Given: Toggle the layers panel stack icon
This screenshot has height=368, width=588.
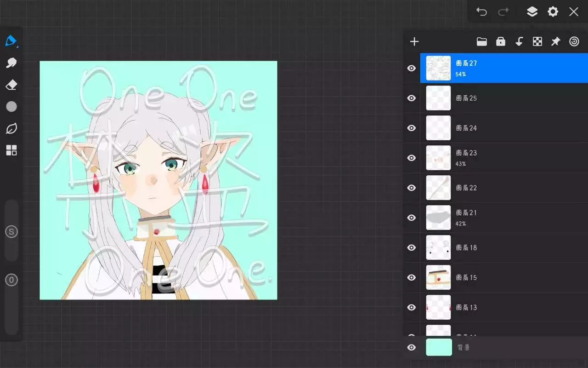Looking at the screenshot, I should point(532,12).
